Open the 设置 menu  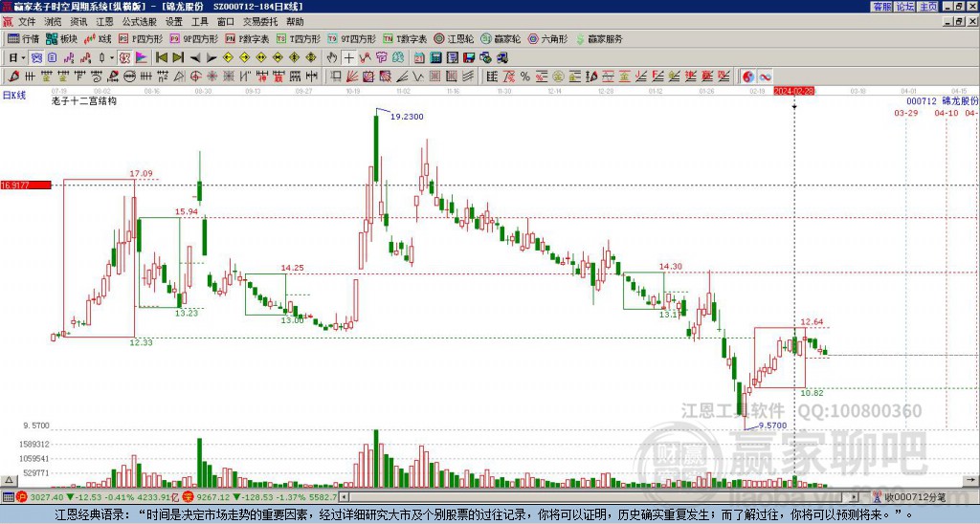tap(174, 22)
